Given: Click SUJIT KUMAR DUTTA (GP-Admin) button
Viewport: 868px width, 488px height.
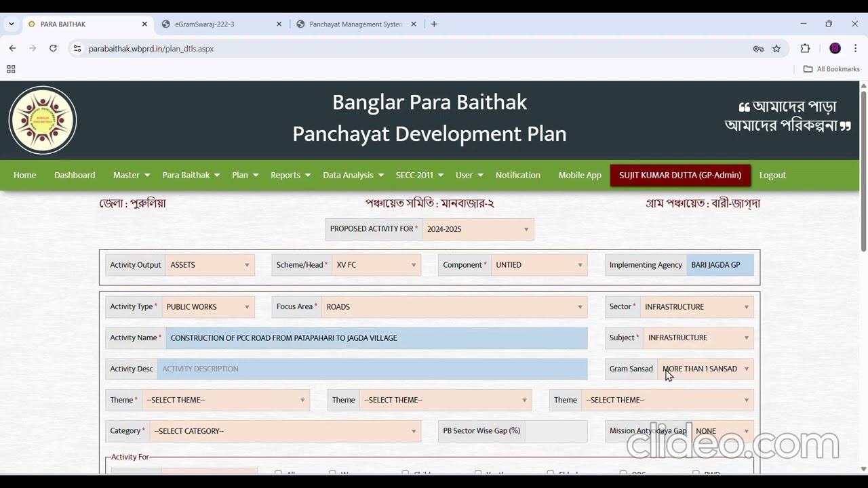Looking at the screenshot, I should point(680,175).
